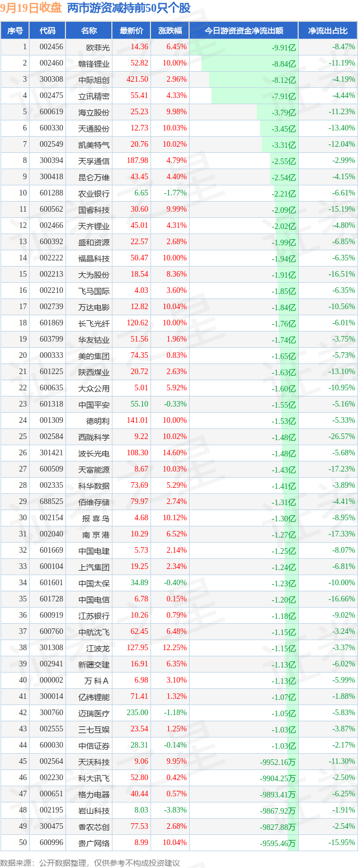358x868 pixels.
Task: Click the stock name 新疆交建
Action: (x=94, y=664)
